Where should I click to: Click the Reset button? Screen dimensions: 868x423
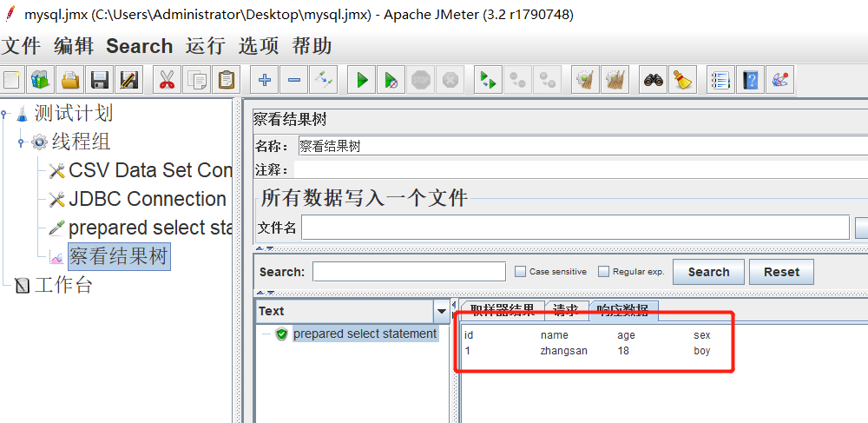coord(782,272)
